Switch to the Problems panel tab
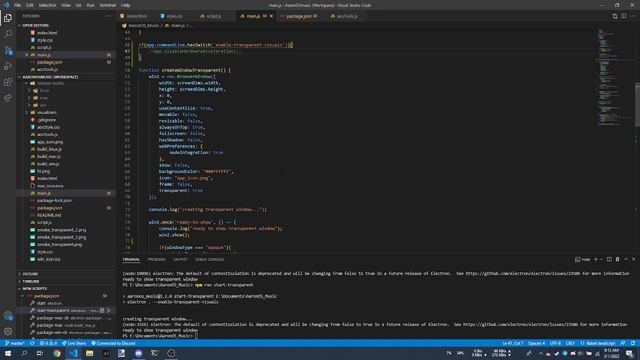Viewport: 640px width, 360px height. [156, 260]
